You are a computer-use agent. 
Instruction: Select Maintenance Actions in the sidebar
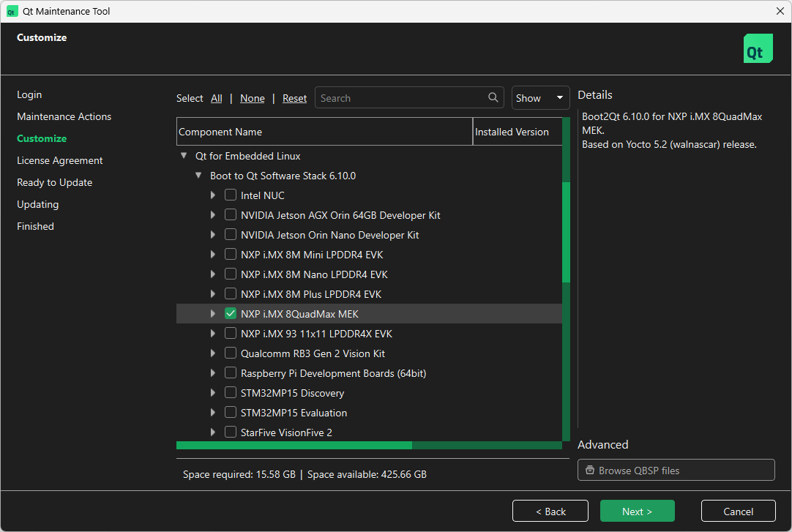(64, 116)
